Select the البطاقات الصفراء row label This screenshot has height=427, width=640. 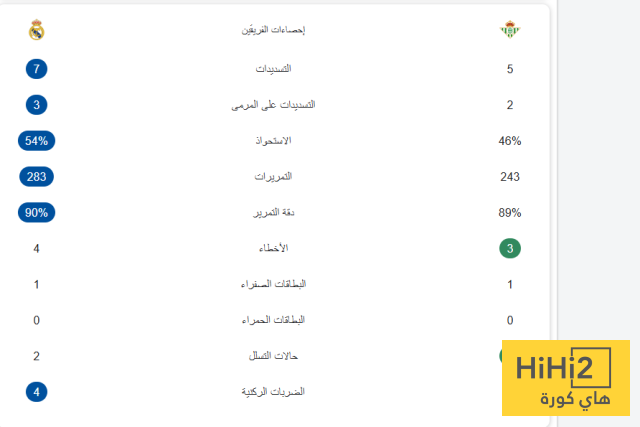[x=273, y=284]
